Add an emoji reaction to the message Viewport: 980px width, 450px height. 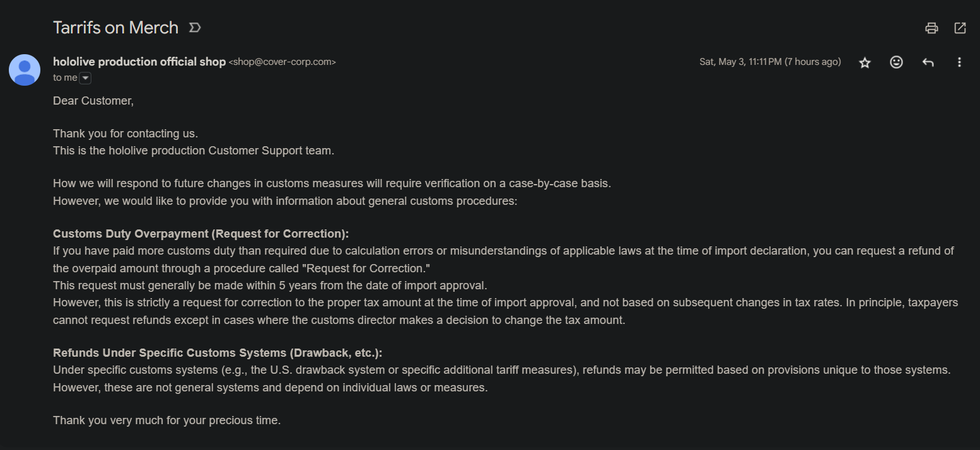(896, 62)
